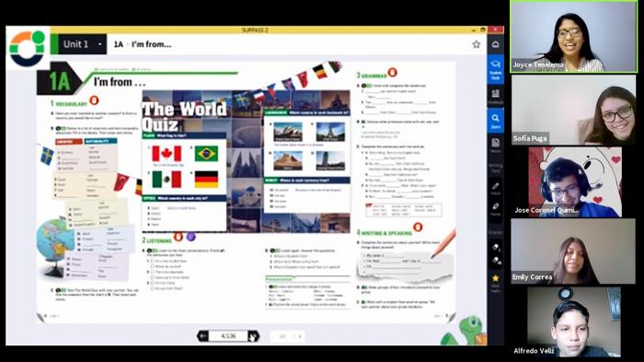This screenshot has width=644, height=362.
Task: Click the page number field 4/136
Action: (x=228, y=336)
